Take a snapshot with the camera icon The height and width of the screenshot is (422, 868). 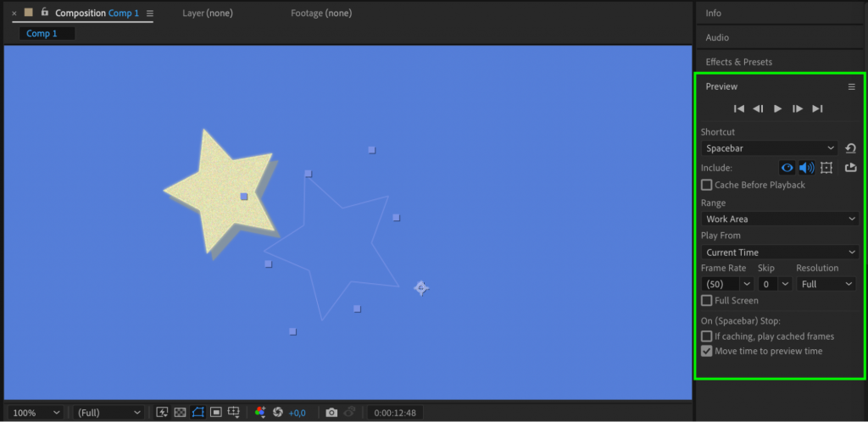point(331,413)
